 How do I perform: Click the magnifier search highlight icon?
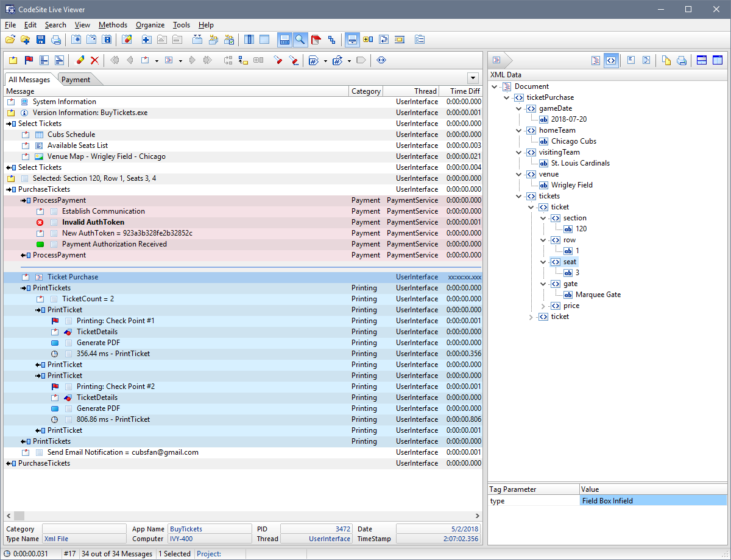pyautogui.click(x=300, y=39)
